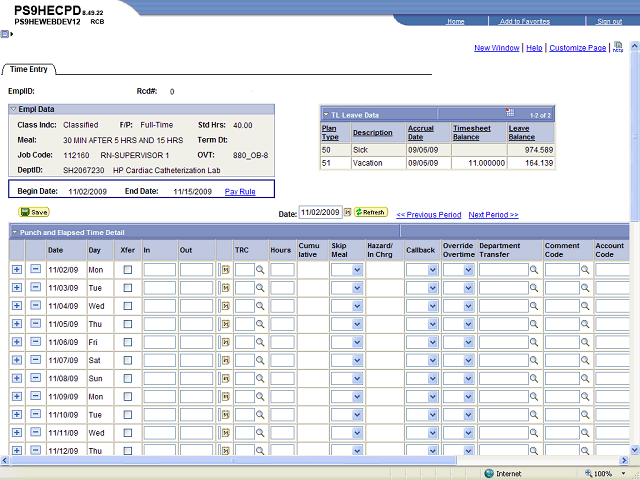Go to Next Period

(x=493, y=215)
